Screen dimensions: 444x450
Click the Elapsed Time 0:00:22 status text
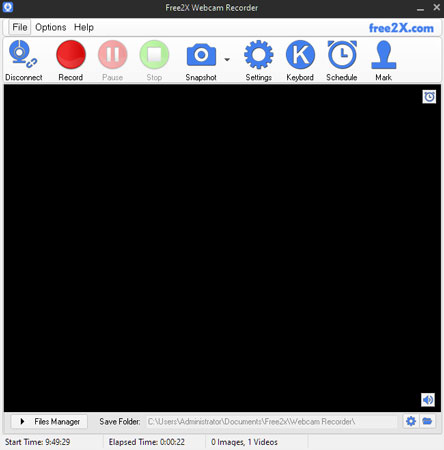147,442
